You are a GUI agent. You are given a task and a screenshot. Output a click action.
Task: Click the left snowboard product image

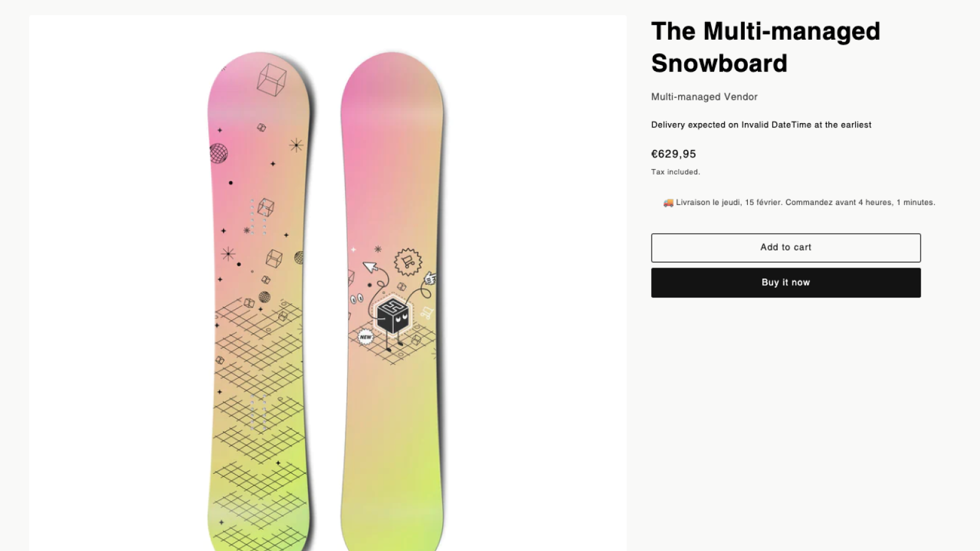click(257, 275)
